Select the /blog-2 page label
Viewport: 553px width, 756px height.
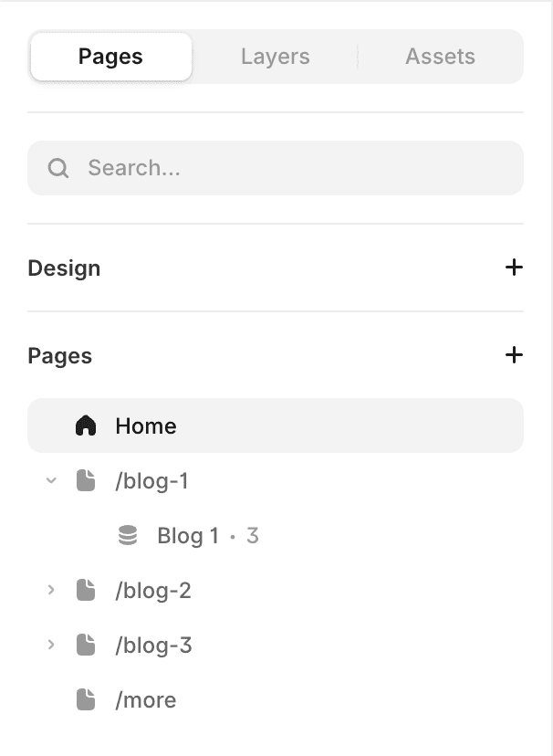(x=153, y=591)
